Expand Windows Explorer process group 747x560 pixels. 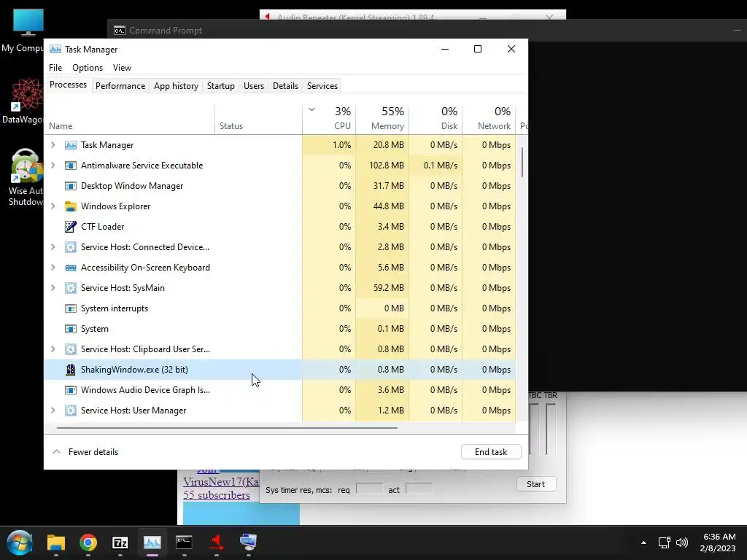[x=53, y=206]
